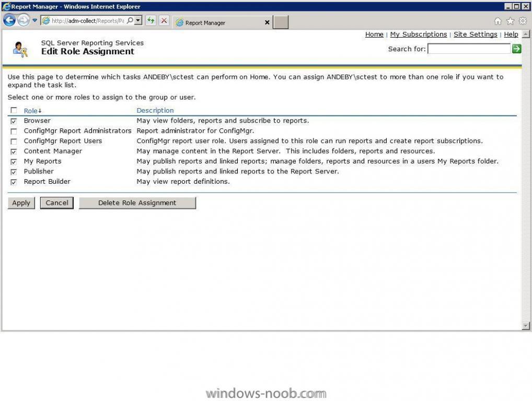Click the Search for text field

point(469,49)
